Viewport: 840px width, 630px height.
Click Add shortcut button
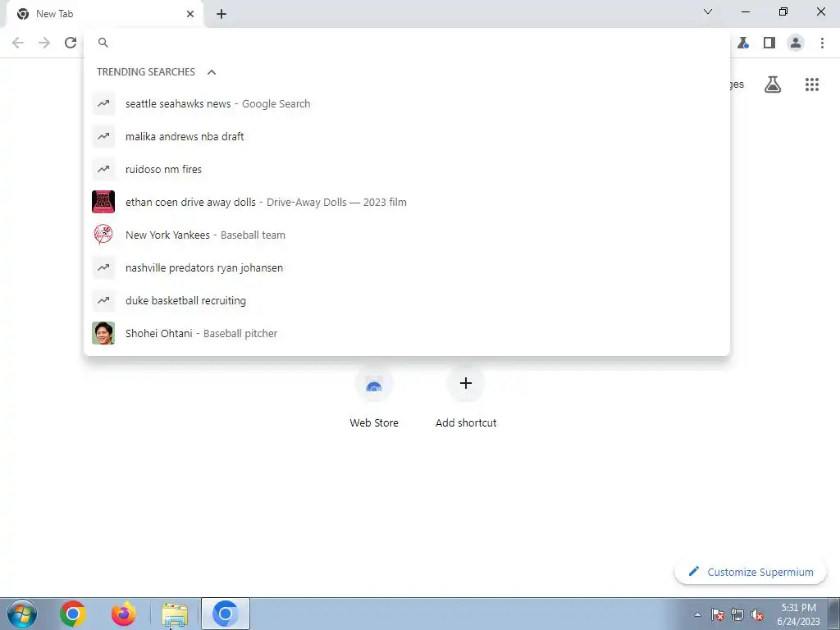point(466,397)
